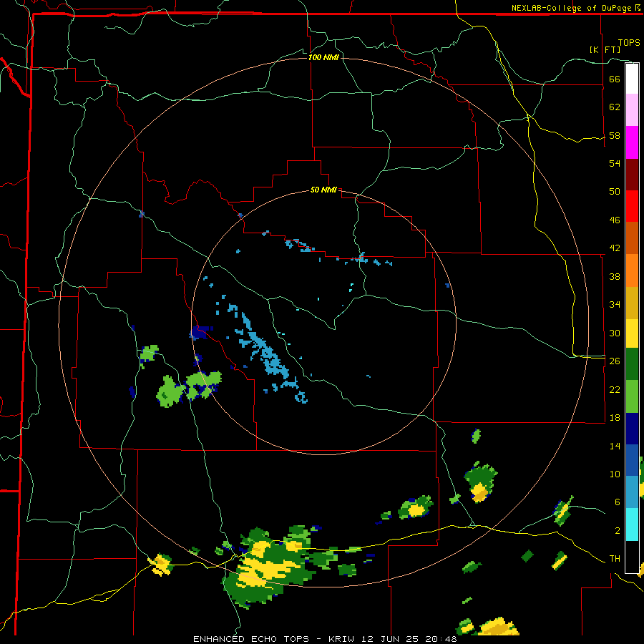Click the '26' scale value

615,361
